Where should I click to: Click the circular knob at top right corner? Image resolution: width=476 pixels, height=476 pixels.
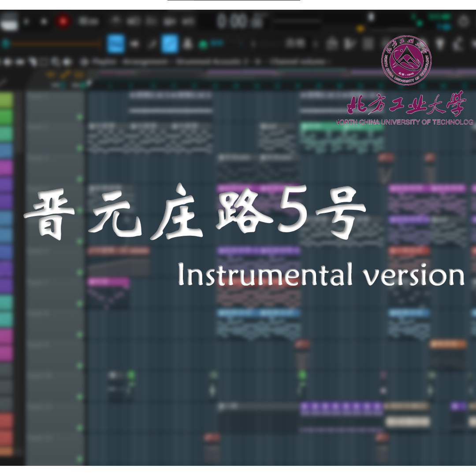[x=463, y=21]
